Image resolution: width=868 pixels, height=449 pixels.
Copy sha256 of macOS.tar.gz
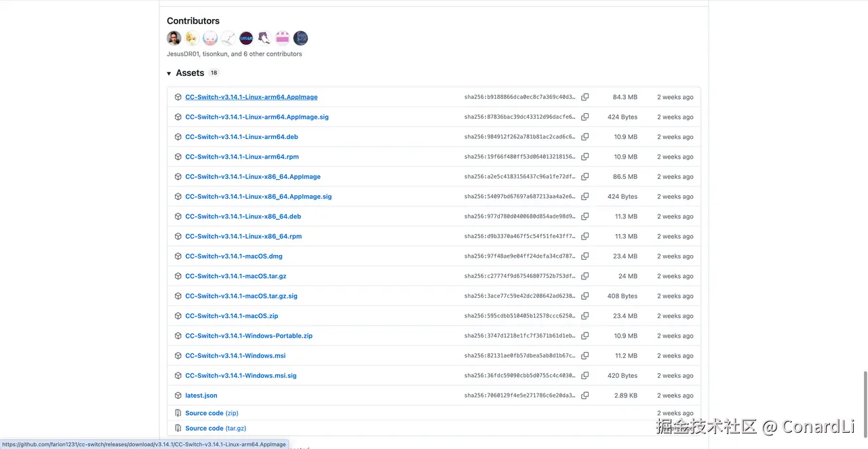(x=585, y=276)
